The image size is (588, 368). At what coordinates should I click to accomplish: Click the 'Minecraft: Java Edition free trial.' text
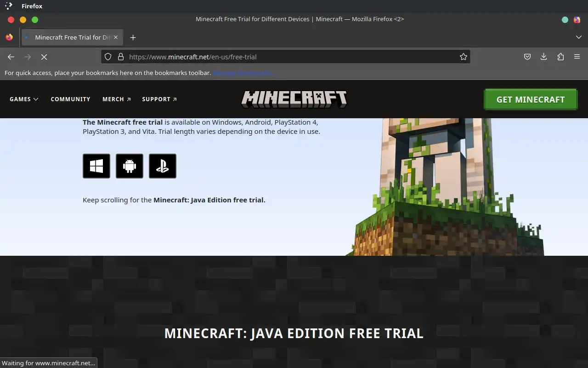coord(209,200)
